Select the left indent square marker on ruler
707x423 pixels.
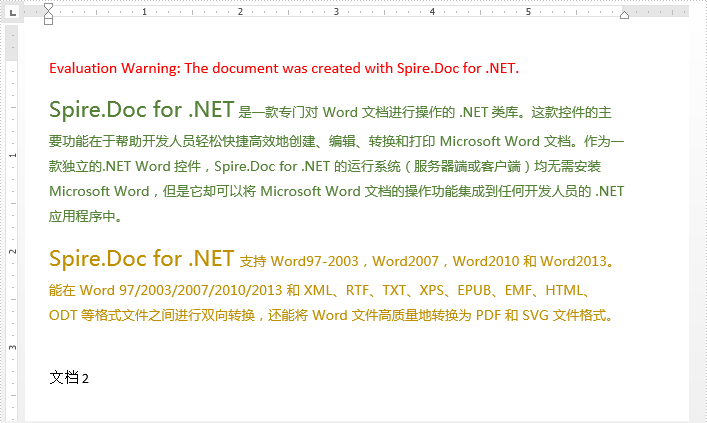tap(48, 22)
